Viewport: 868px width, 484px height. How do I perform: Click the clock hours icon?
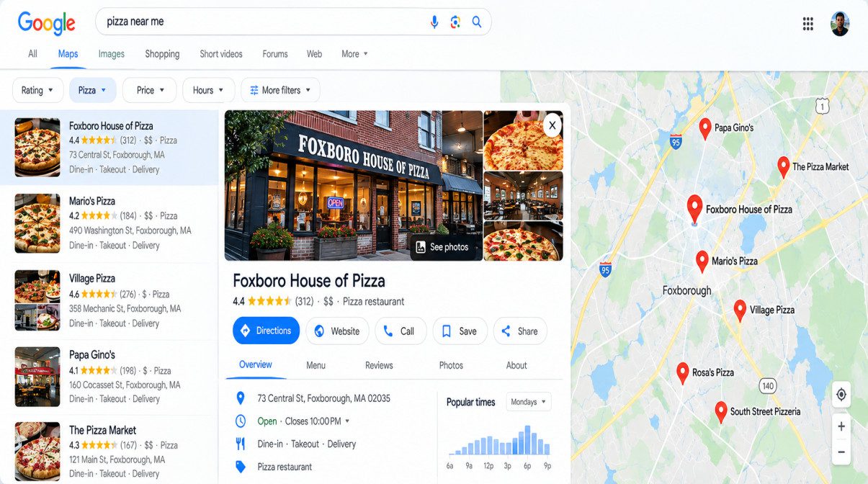click(x=241, y=421)
